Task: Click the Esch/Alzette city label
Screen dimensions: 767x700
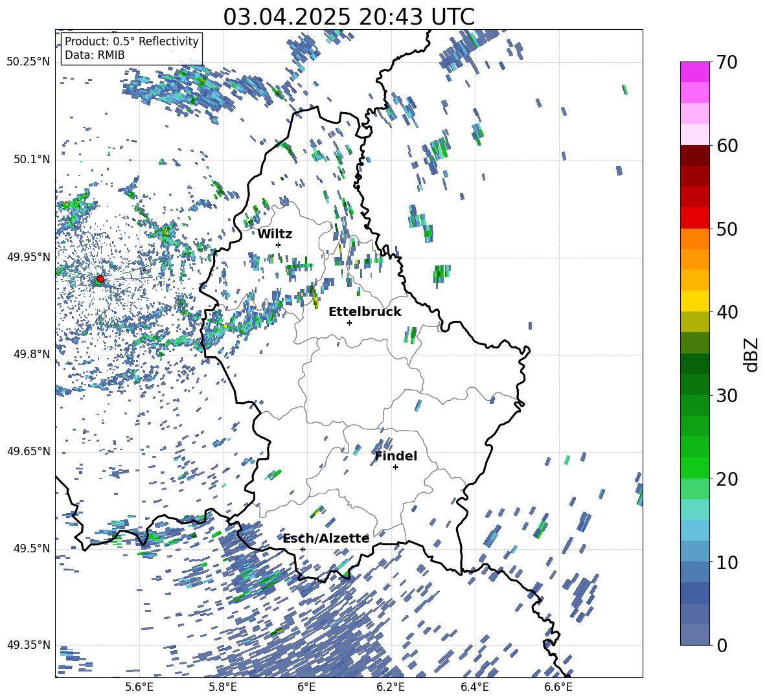Action: (x=326, y=538)
